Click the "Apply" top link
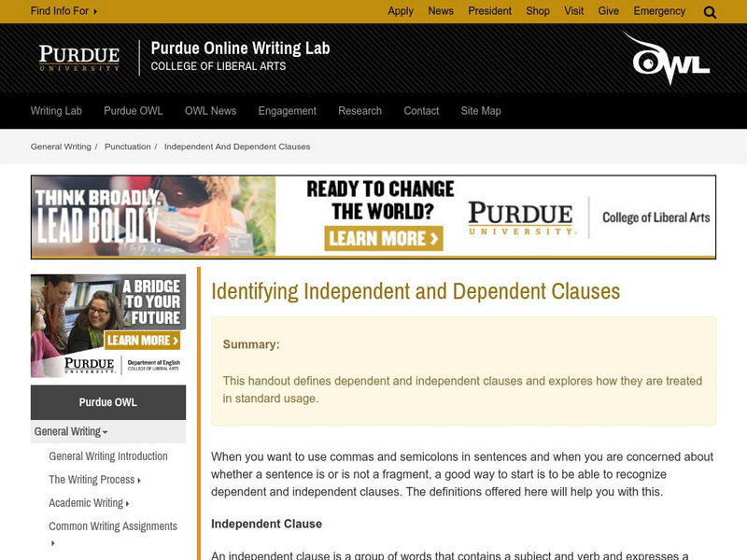Viewport: 747px width, 560px height. point(401,11)
